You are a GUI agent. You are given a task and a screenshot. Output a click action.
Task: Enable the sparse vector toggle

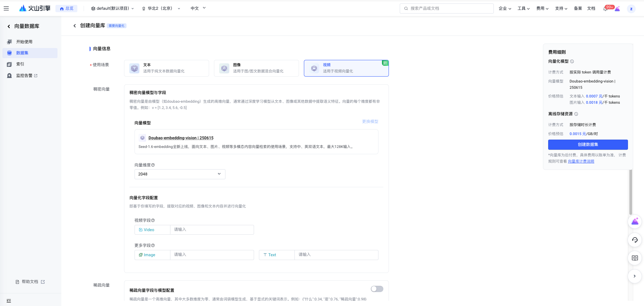(377, 289)
